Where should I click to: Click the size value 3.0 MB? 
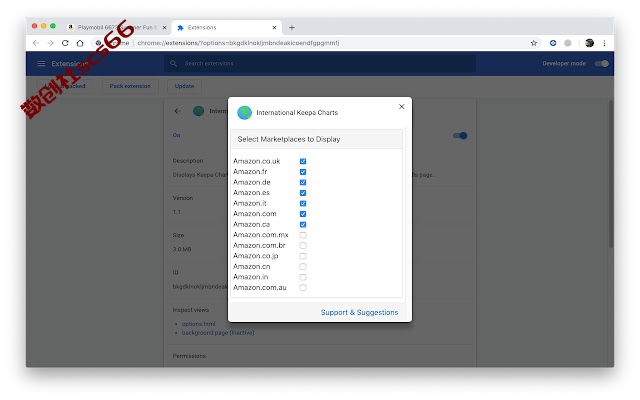click(x=182, y=249)
